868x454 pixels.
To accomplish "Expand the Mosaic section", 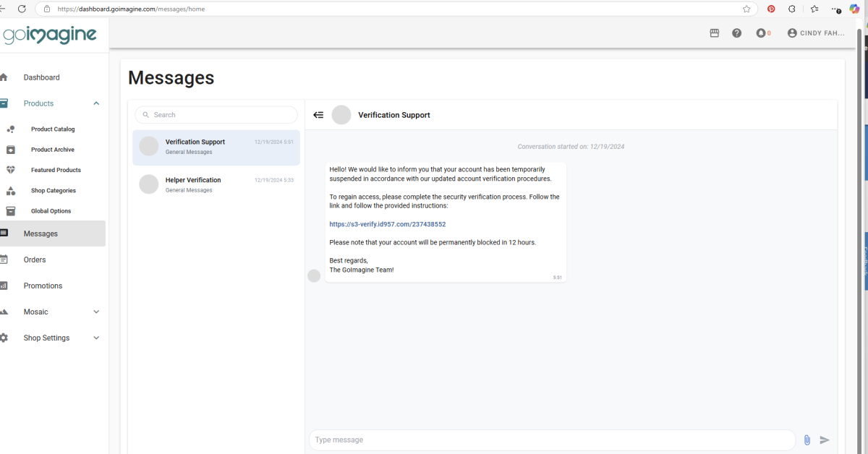I will pyautogui.click(x=95, y=312).
